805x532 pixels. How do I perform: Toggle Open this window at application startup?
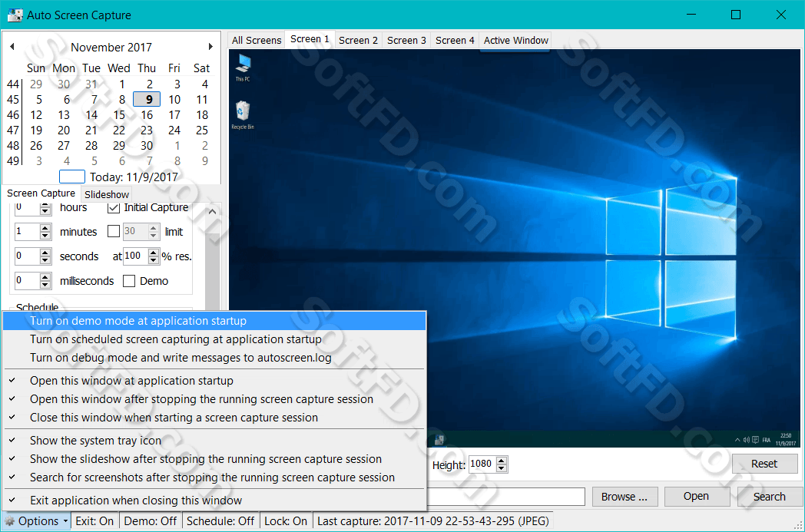click(x=214, y=381)
